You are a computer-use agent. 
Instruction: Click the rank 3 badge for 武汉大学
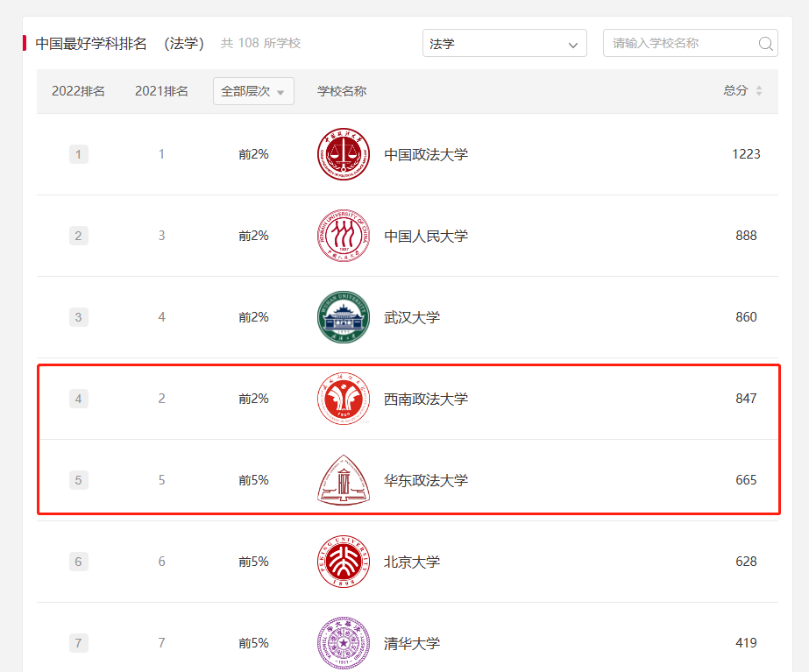(x=78, y=317)
